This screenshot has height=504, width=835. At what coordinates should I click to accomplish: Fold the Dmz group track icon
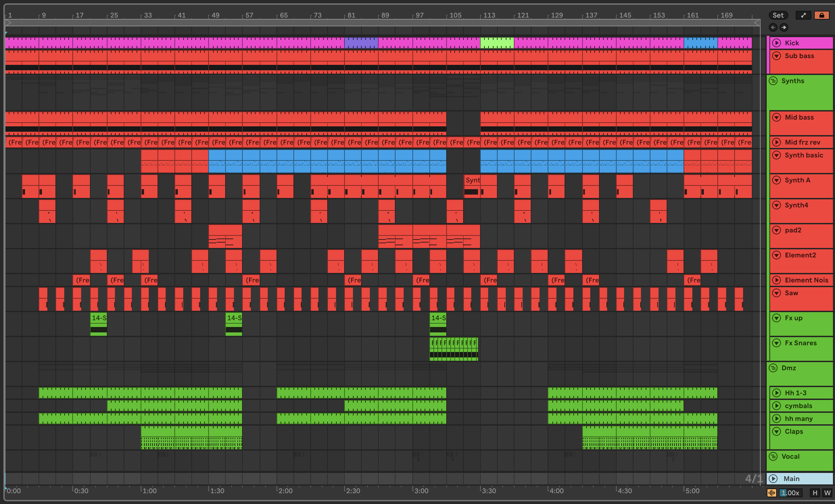[773, 368]
